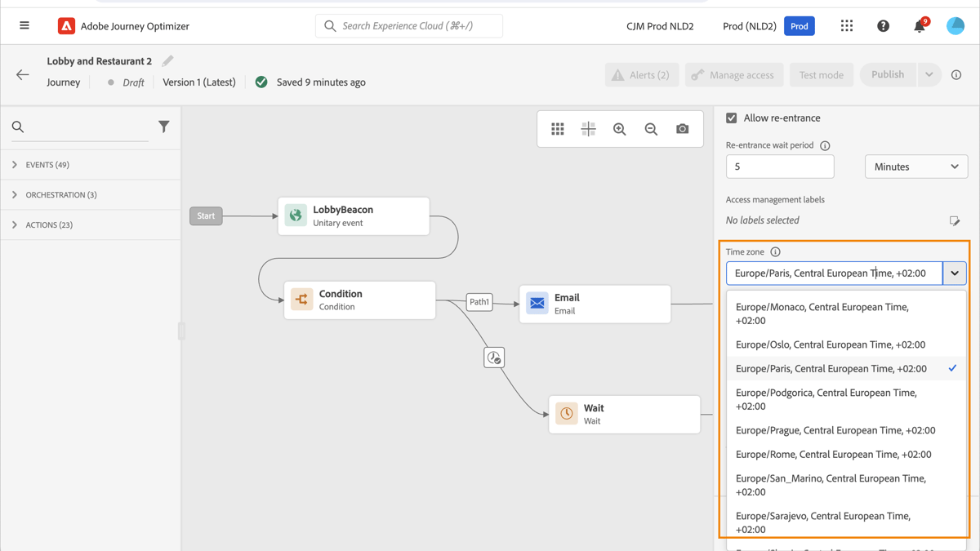Image resolution: width=980 pixels, height=551 pixels.
Task: Open Experience Cloud help
Action: tap(883, 25)
